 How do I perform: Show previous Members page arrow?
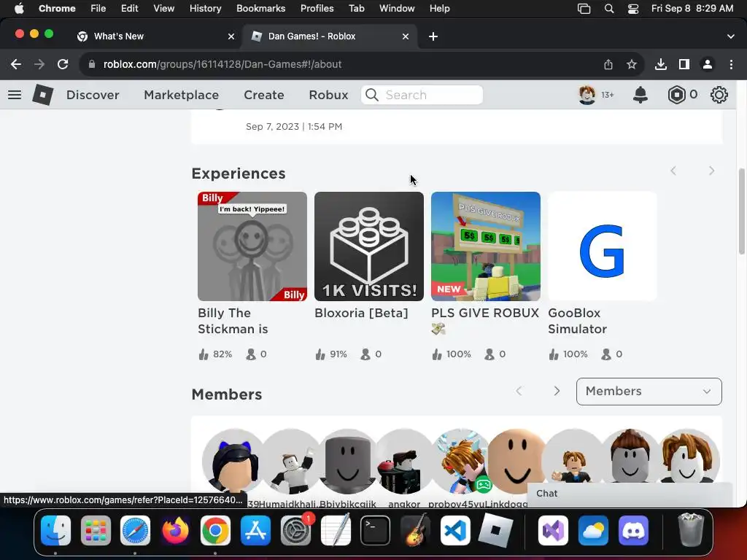coord(519,392)
